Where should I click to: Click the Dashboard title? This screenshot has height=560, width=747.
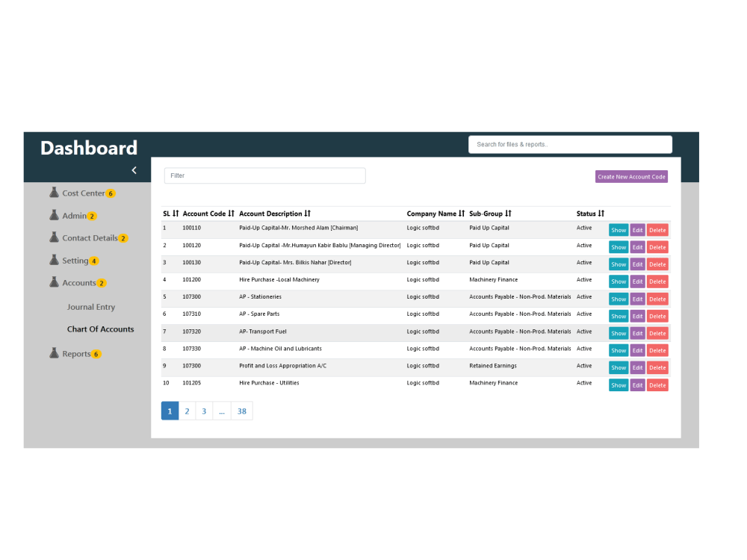tap(89, 148)
